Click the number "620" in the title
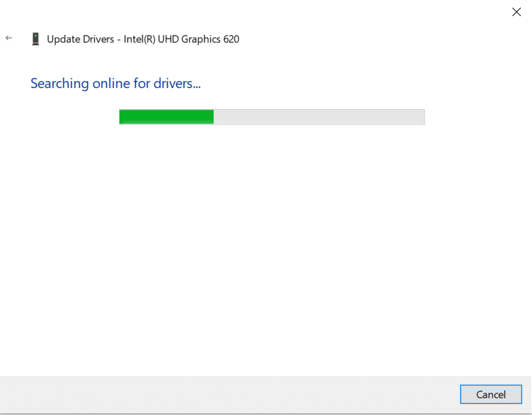This screenshot has width=532, height=415. click(231, 39)
